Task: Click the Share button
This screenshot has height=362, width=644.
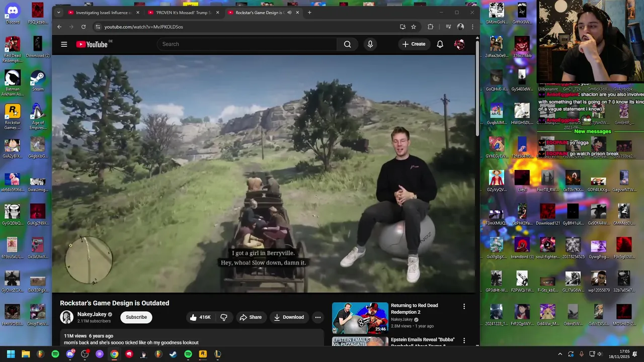Action: click(251, 317)
